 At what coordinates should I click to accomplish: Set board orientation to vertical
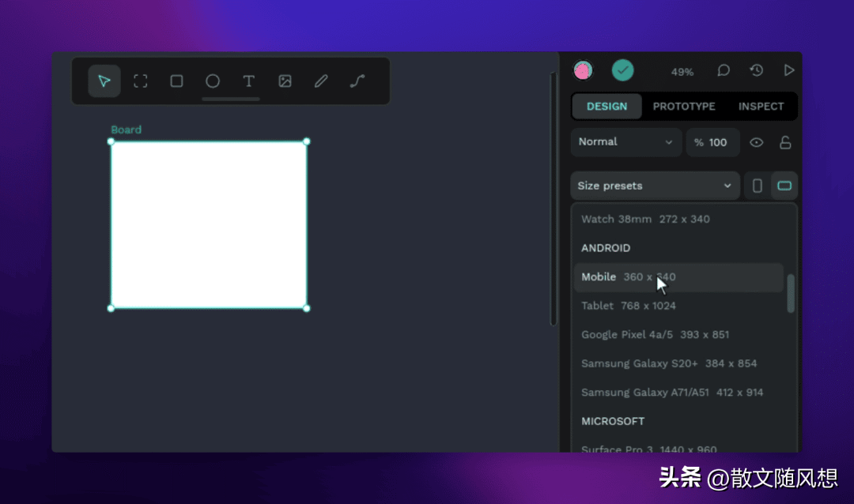click(757, 186)
